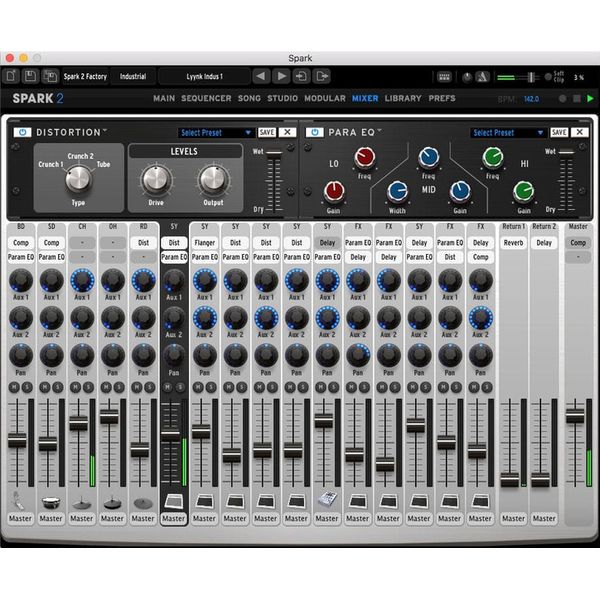
Task: Switch to the MODULAR tab
Action: (325, 98)
